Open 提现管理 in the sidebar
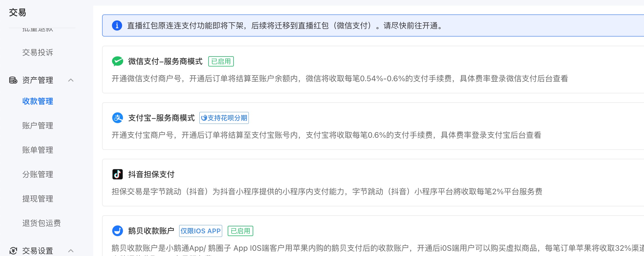This screenshot has height=256, width=644. coord(38,199)
